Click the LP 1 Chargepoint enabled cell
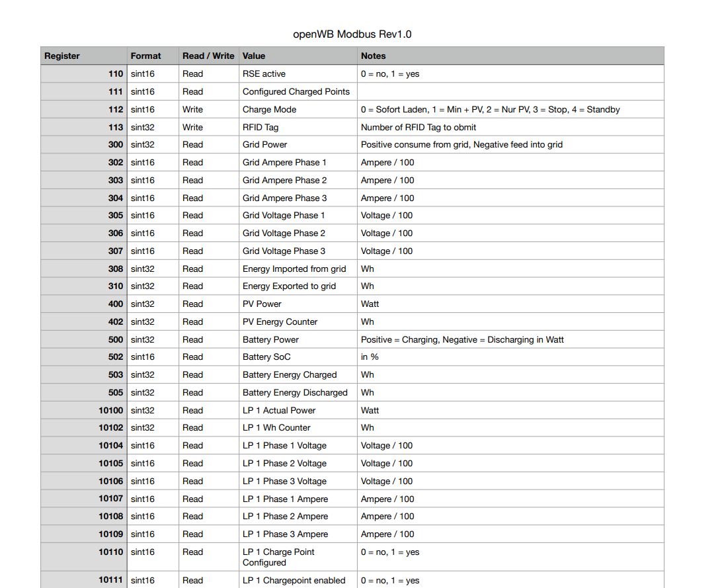Screen dimensions: 722x588 [x=298, y=580]
